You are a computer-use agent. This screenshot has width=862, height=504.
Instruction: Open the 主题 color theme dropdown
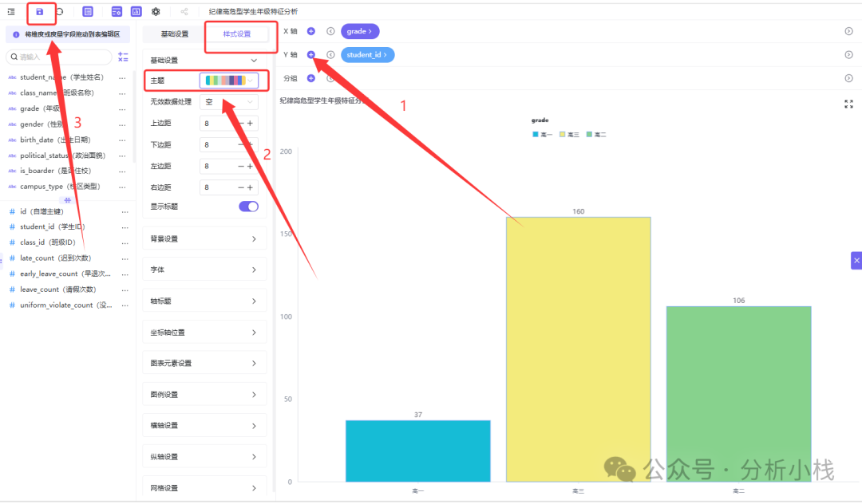click(x=229, y=81)
